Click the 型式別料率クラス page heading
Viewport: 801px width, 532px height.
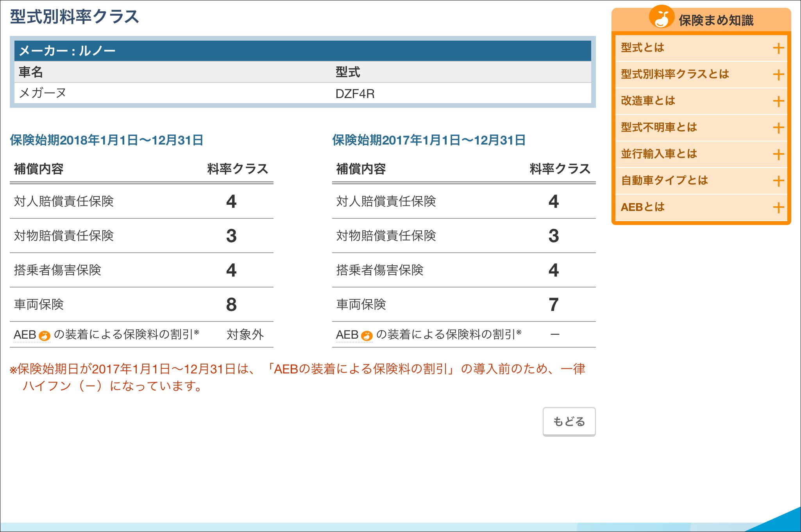click(x=75, y=17)
